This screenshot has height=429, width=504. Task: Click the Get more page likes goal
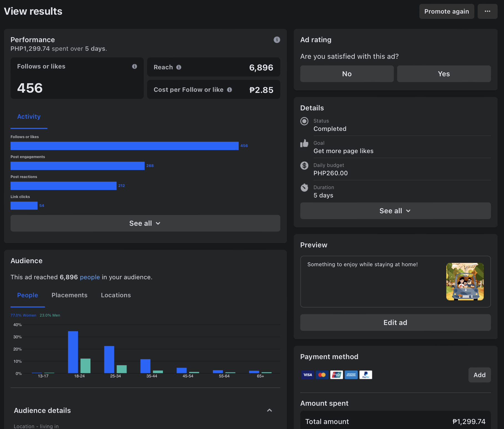pos(344,151)
